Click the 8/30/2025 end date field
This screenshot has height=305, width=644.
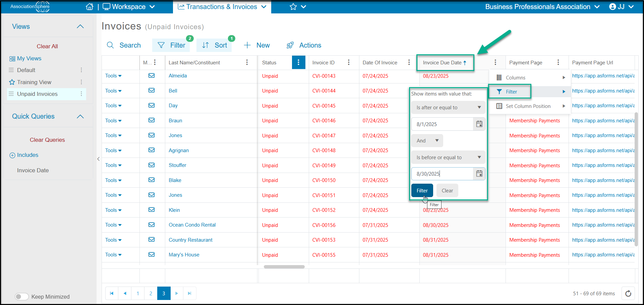(442, 174)
